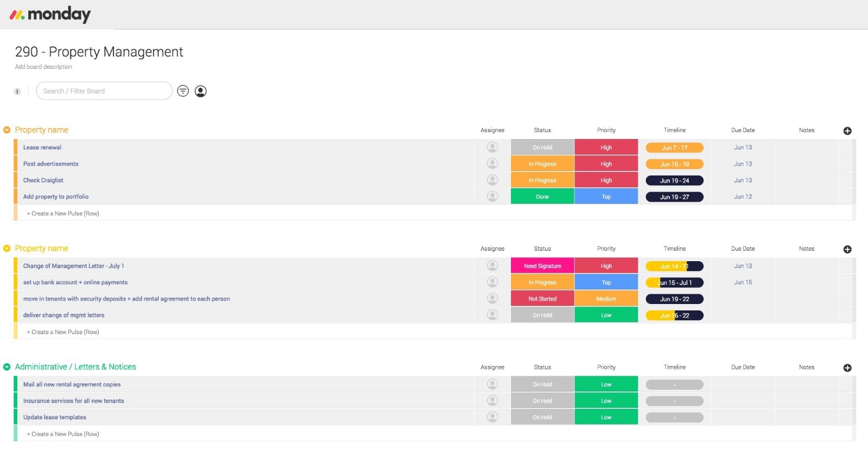Click the Due Date header in Administrative group
The height and width of the screenshot is (454, 868).
(x=742, y=367)
